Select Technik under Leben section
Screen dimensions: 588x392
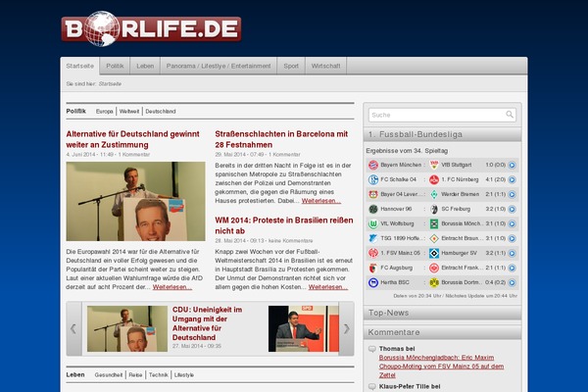[158, 375]
